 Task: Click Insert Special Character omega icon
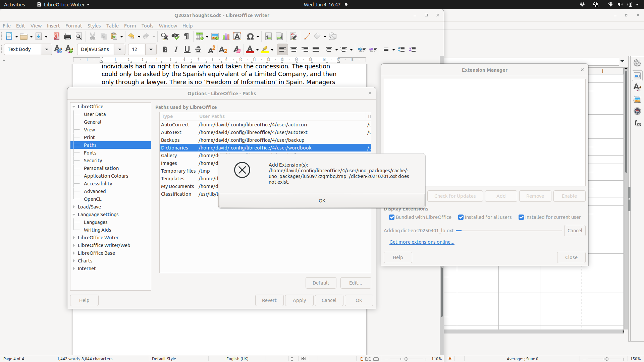point(250,36)
